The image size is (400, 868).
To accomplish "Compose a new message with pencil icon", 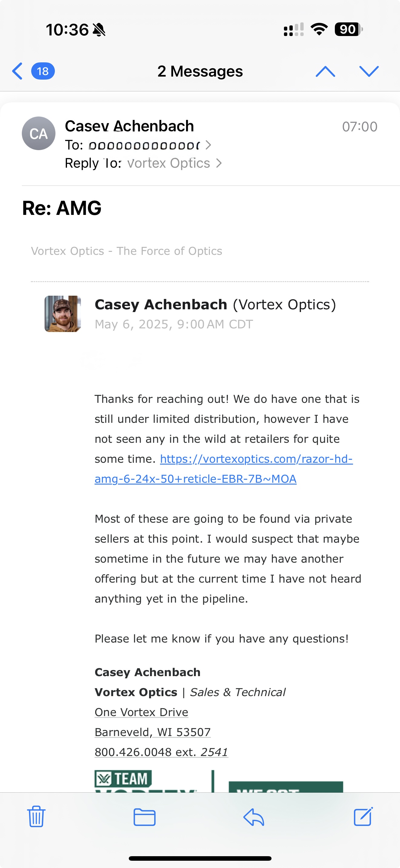I will 363,817.
